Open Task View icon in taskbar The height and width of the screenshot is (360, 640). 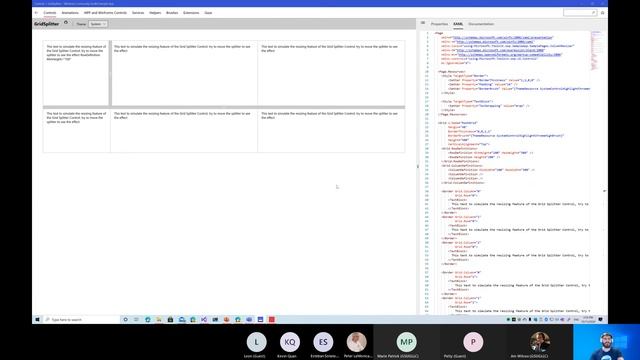tap(136, 320)
